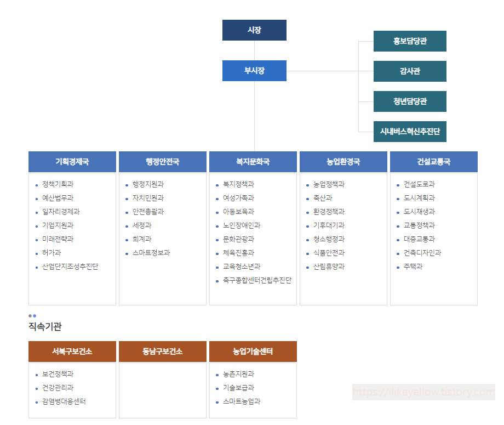Click the 기술보급과 item
504x425 pixels.
pyautogui.click(x=238, y=388)
